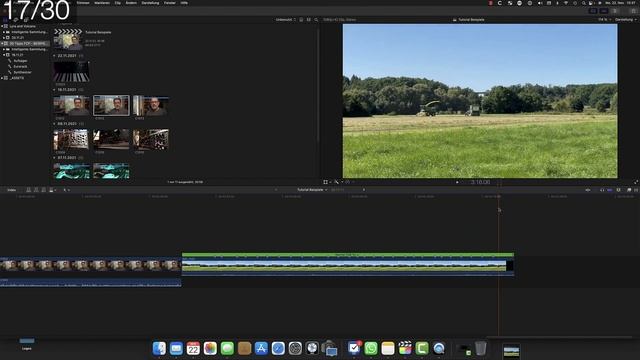Screen dimensions: 640x360
Task: Show the Libraries sidebar icon
Action: [x=5, y=19]
